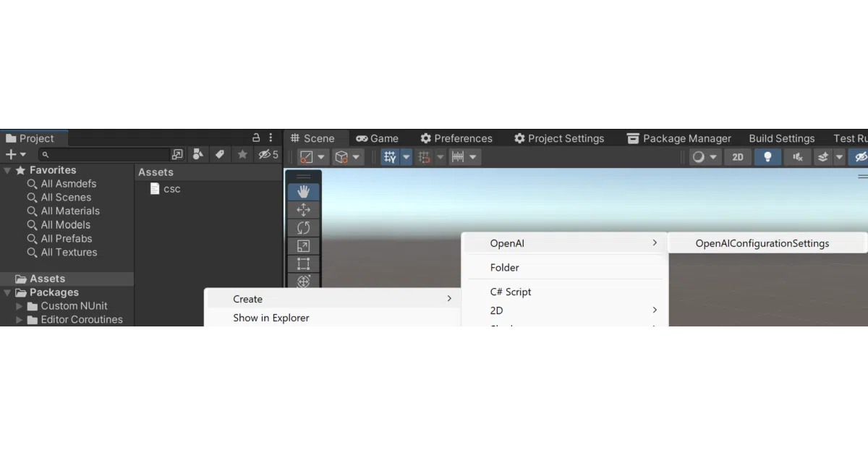The image size is (868, 456).
Task: Click Search by Label tag icon
Action: 220,154
